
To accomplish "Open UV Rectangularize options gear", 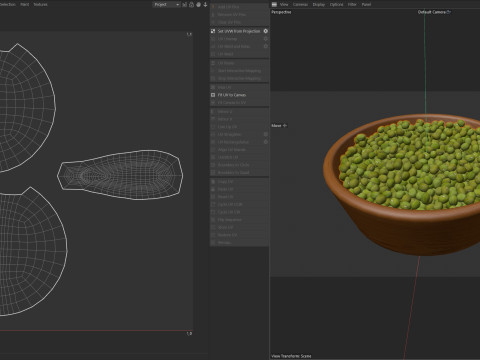I will (x=266, y=142).
